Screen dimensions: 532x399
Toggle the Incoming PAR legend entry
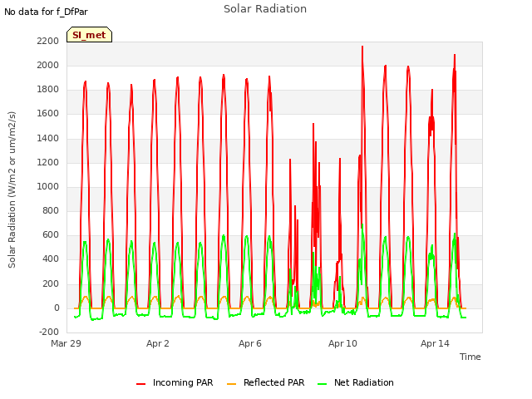(x=175, y=382)
